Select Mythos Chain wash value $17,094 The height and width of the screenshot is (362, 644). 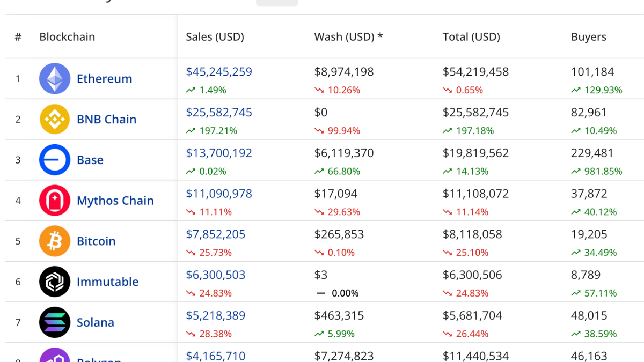point(335,194)
